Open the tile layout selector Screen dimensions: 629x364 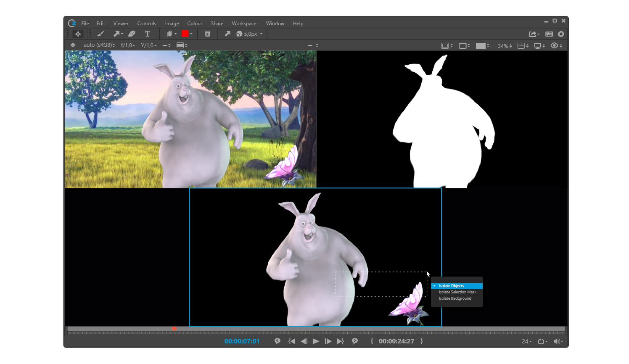pyautogui.click(x=523, y=46)
